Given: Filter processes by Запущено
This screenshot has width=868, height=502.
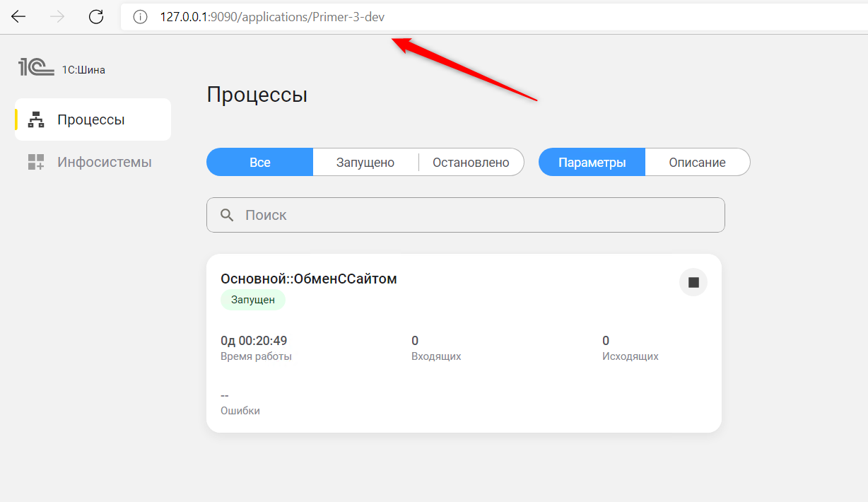Looking at the screenshot, I should pos(365,162).
